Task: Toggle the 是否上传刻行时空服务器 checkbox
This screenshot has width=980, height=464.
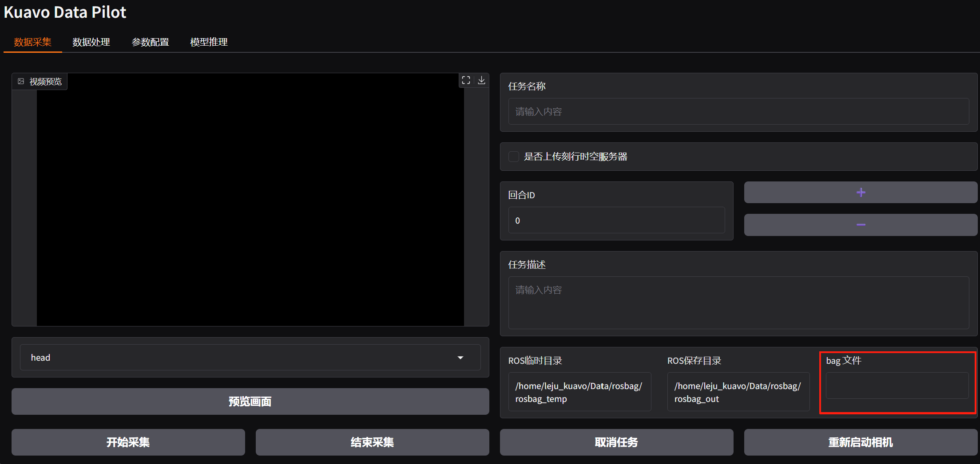Action: tap(514, 157)
